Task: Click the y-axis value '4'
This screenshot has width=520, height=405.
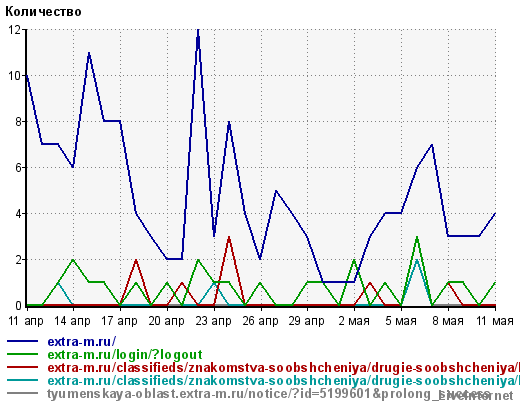Action: [19, 214]
